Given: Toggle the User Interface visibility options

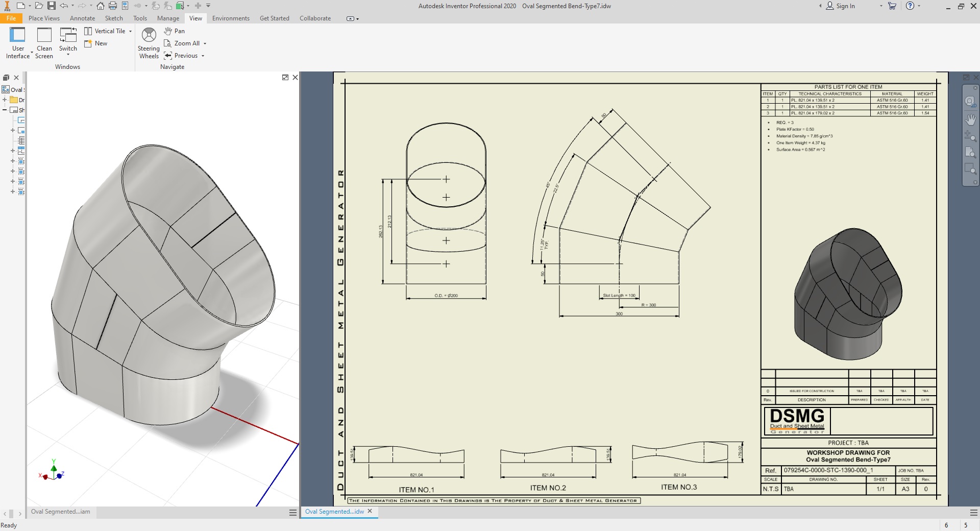Looking at the screenshot, I should click(x=18, y=43).
